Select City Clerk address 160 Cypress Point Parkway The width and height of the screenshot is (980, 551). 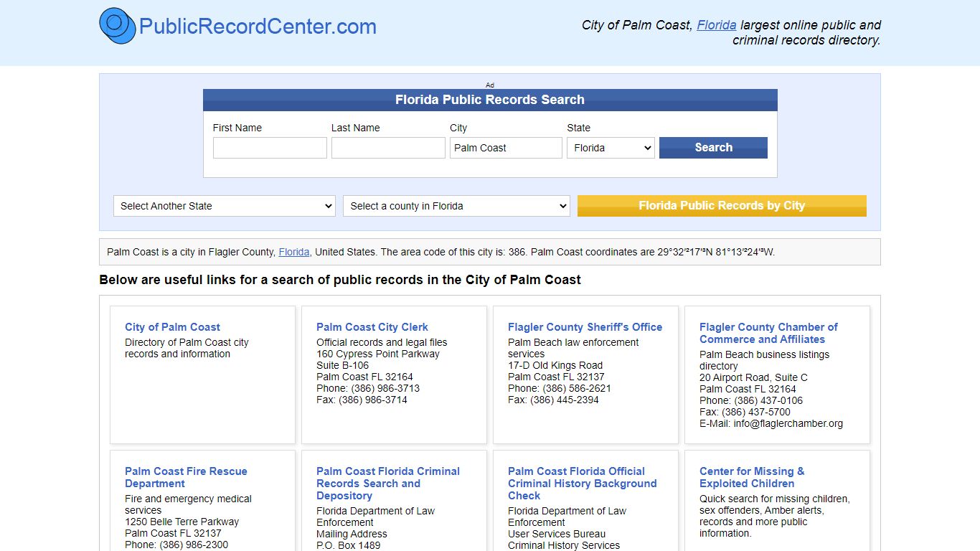click(378, 354)
